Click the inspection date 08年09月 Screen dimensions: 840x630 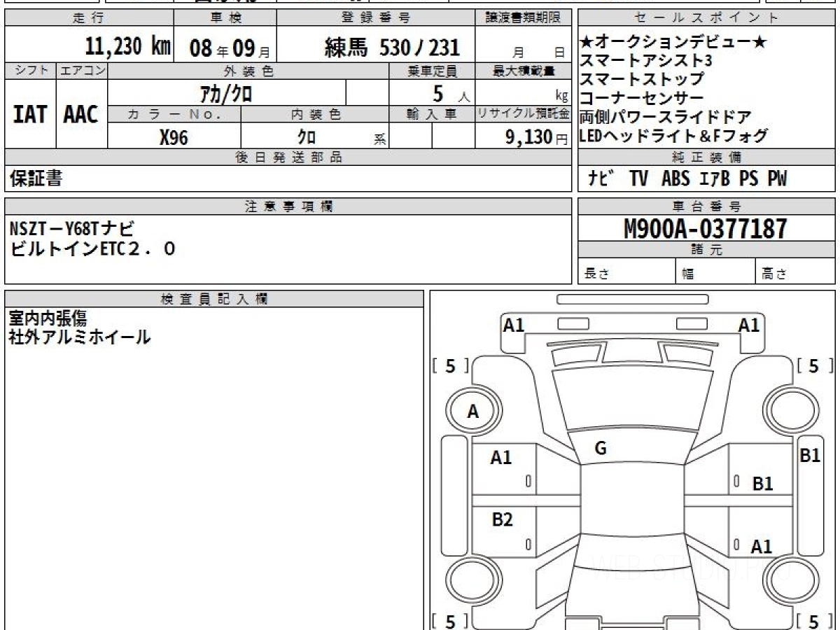229,48
